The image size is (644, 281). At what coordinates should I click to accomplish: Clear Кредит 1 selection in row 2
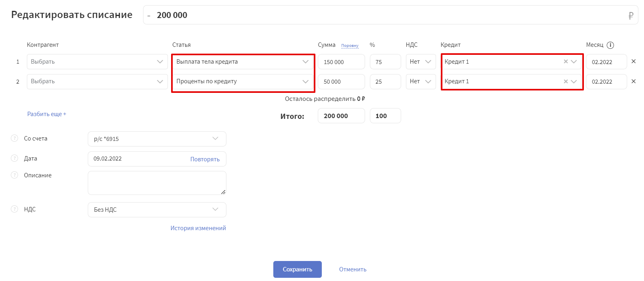566,81
